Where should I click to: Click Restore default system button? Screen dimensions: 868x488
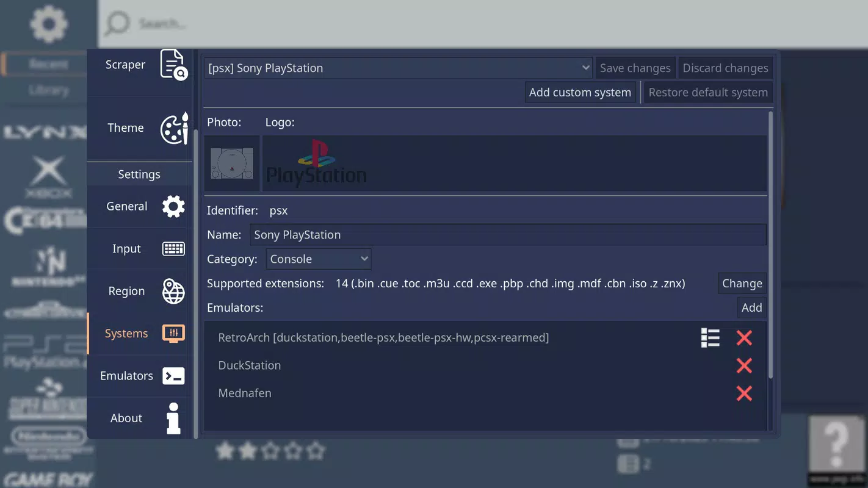coord(708,92)
